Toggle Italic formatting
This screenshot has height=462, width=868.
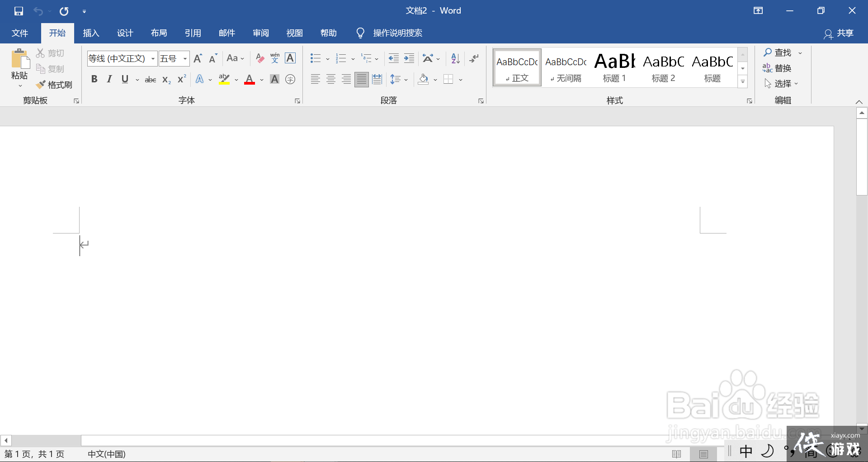(109, 80)
